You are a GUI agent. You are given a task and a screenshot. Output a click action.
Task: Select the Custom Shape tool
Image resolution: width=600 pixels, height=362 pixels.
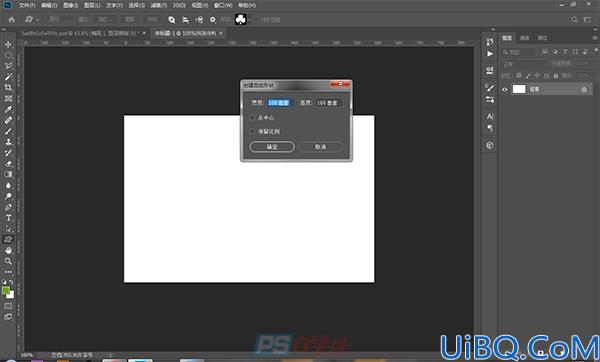[x=8, y=240]
